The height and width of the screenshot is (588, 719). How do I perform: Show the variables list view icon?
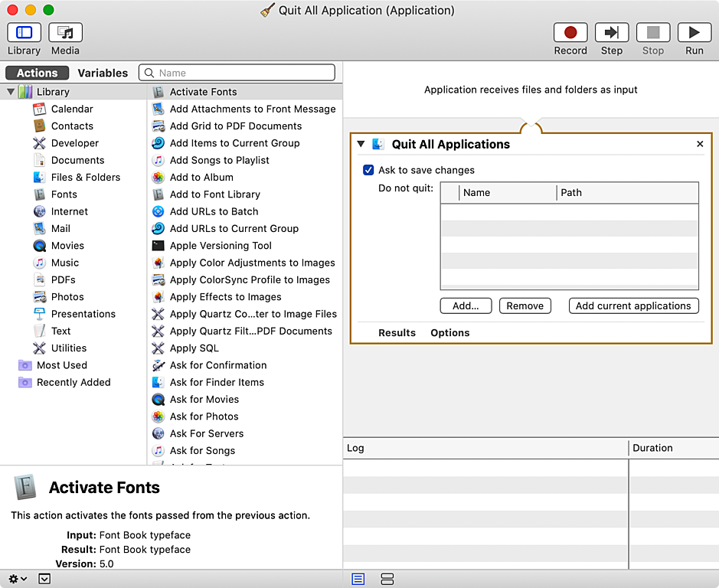pyautogui.click(x=387, y=579)
